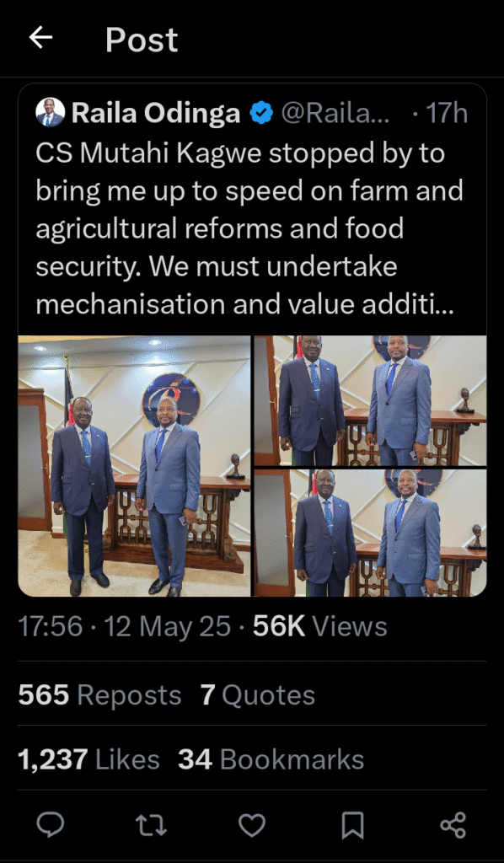
Task: Open Raila Odinga's profile avatar
Action: 50,113
